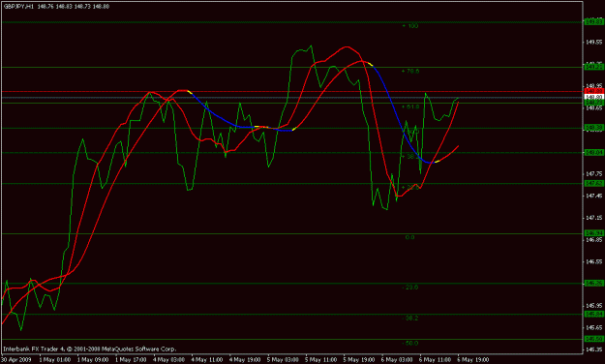Screen dimensions: 605x364
Task: Click the 149.21 green price tag
Action: tap(594, 67)
